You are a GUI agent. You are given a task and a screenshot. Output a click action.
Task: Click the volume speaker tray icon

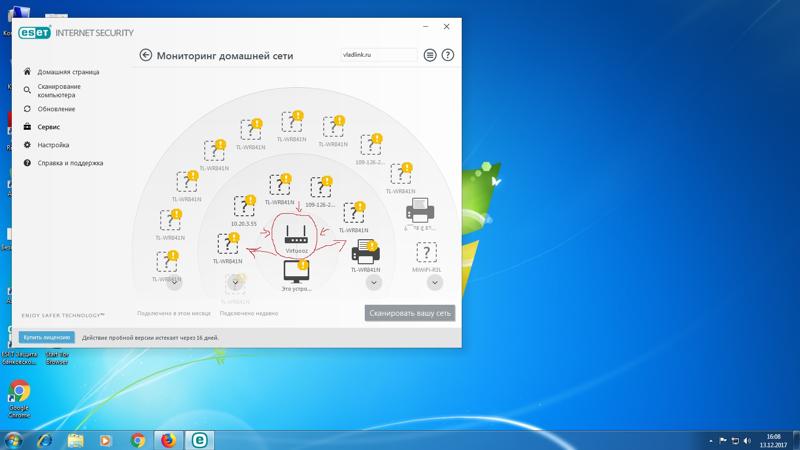(x=747, y=440)
